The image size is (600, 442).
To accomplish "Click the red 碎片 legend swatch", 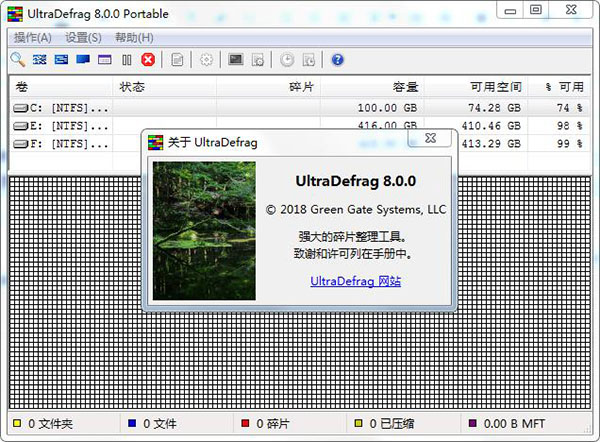I will [x=245, y=423].
